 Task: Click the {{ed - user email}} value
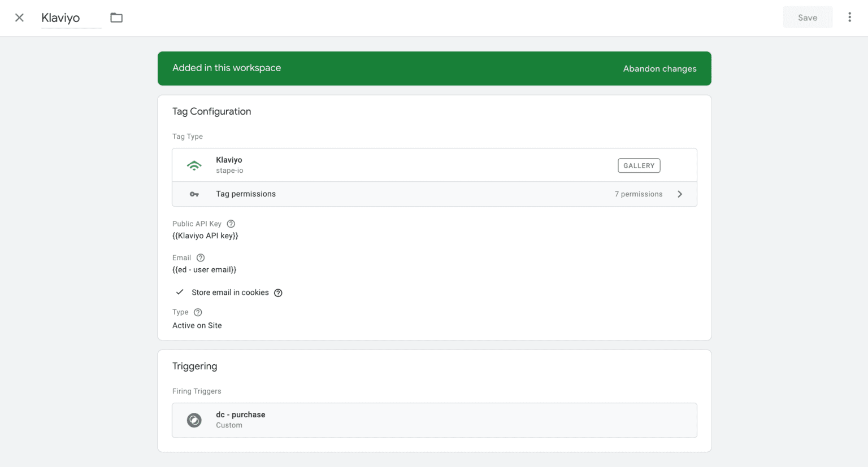(x=204, y=270)
